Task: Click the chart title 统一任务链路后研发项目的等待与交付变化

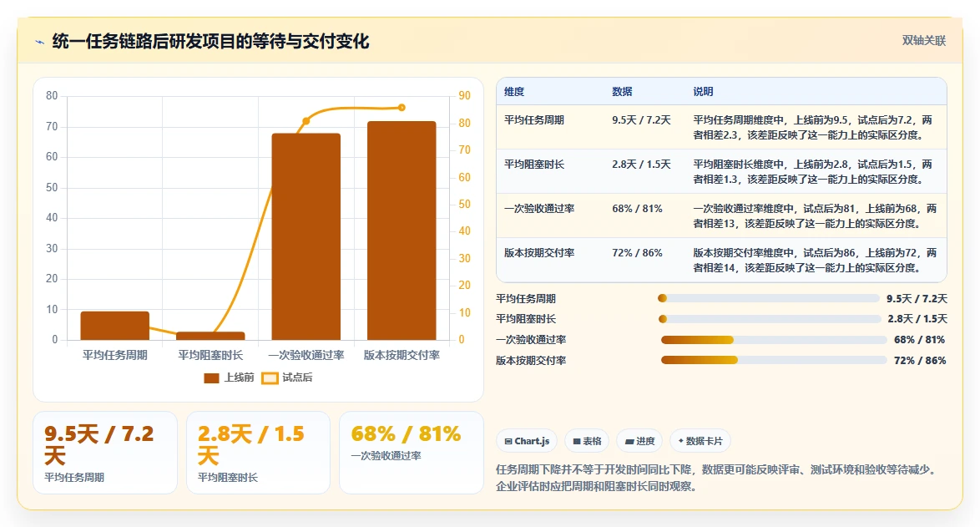Action: click(210, 42)
